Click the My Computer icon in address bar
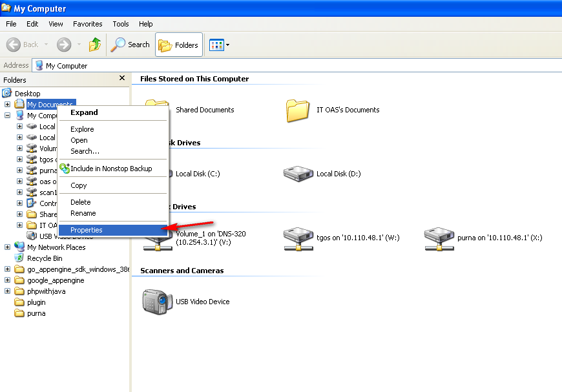This screenshot has height=392, width=562. point(39,66)
